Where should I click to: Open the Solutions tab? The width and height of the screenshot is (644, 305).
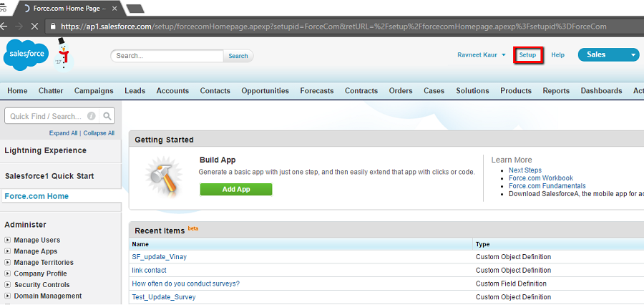472,91
